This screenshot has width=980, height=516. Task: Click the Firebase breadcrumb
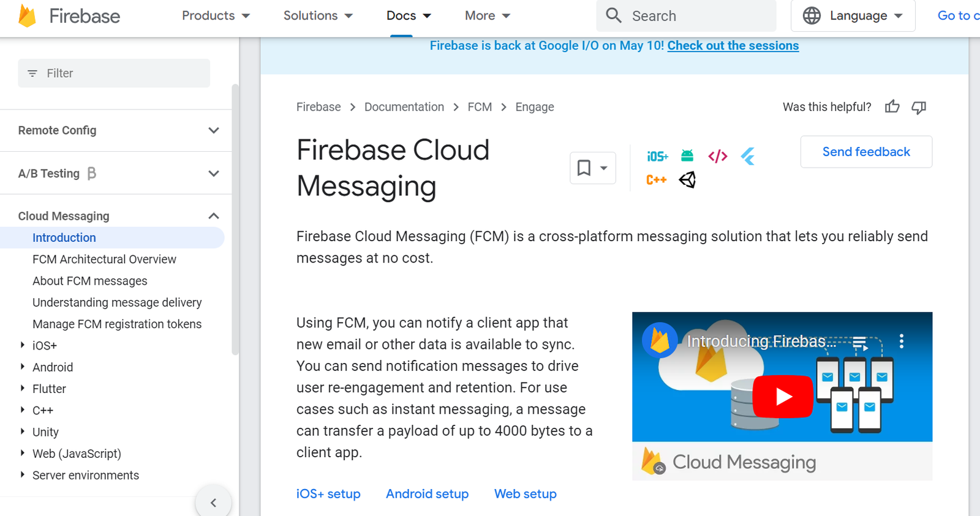[x=318, y=107]
